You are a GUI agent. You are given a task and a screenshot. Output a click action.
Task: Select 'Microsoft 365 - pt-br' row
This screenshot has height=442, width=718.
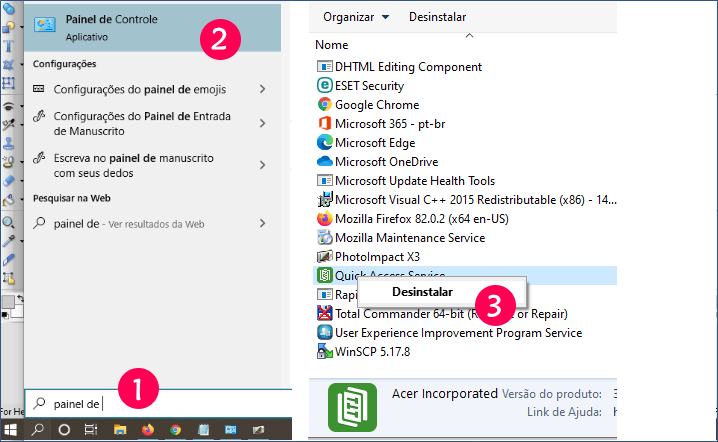(x=465, y=124)
